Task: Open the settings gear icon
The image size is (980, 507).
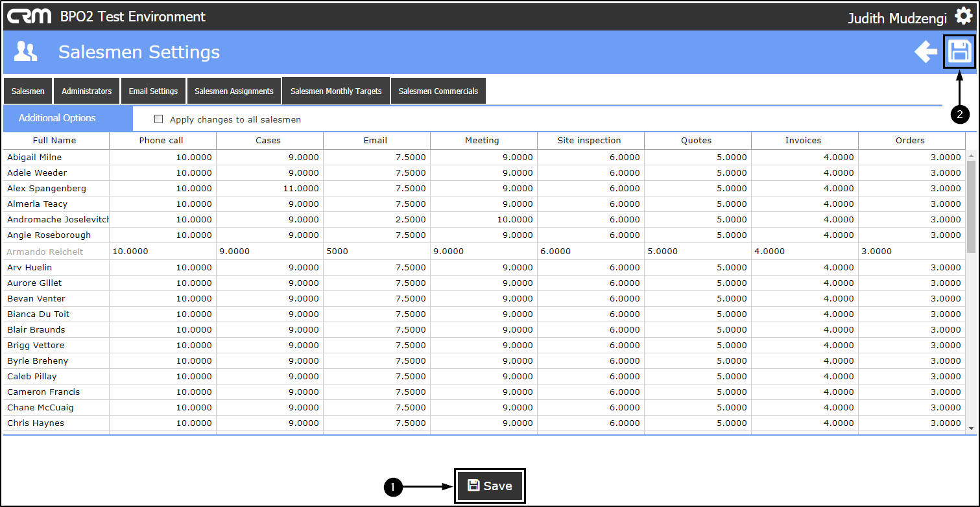Action: click(963, 17)
